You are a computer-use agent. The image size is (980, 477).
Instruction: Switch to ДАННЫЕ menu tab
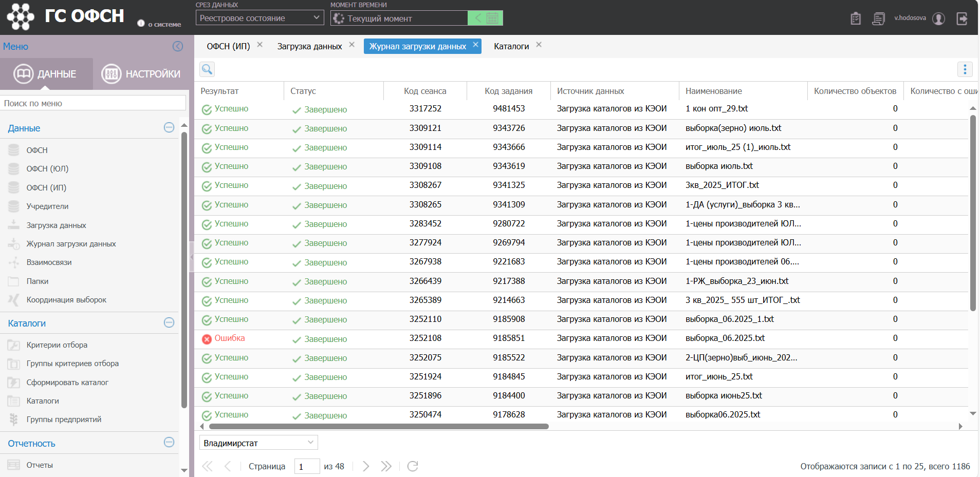tap(46, 74)
